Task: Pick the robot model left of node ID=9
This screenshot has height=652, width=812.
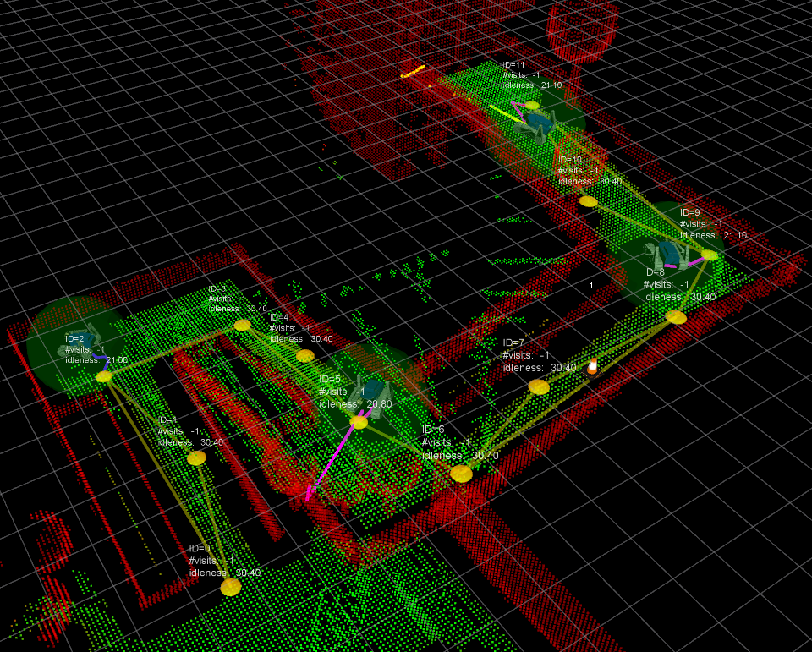Action: (x=667, y=254)
